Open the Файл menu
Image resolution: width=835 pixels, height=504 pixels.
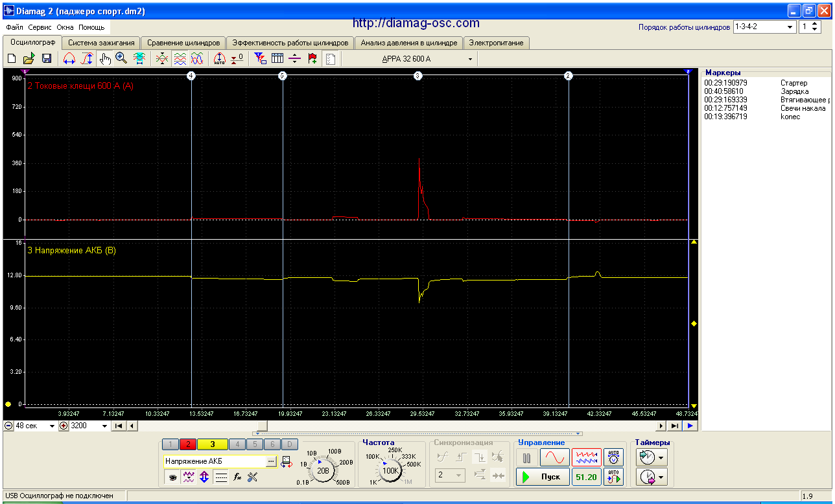coord(14,28)
